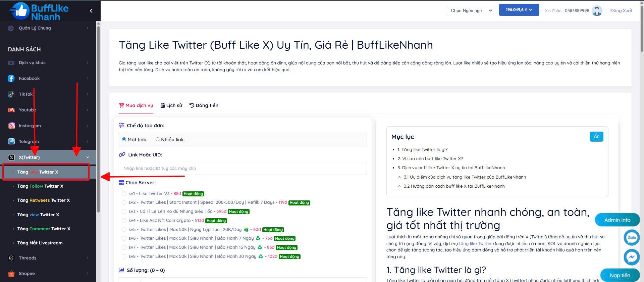
Task: Open link 2. Vì sao nên buff like Twitter X?
Action: pyautogui.click(x=430, y=159)
